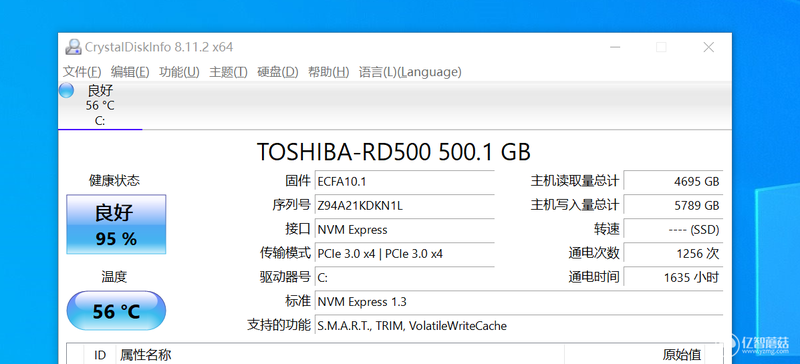Screen dimensions: 800x364
Task: Click the interface field NVM Express
Action: coord(405,229)
